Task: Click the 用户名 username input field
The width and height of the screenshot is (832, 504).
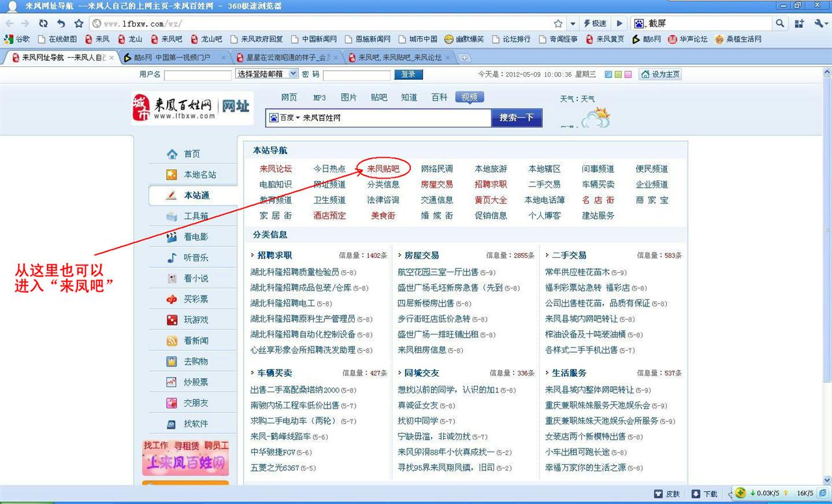Action: pos(198,75)
